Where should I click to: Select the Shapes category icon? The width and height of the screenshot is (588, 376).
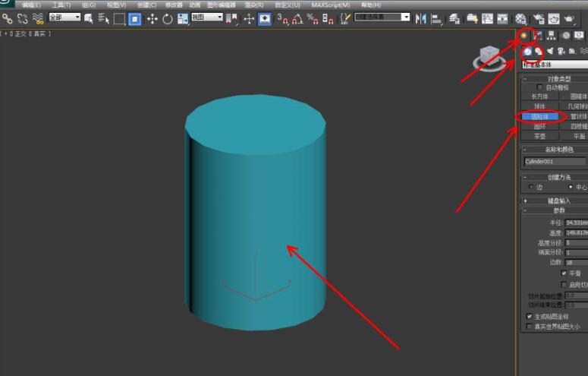tap(539, 51)
